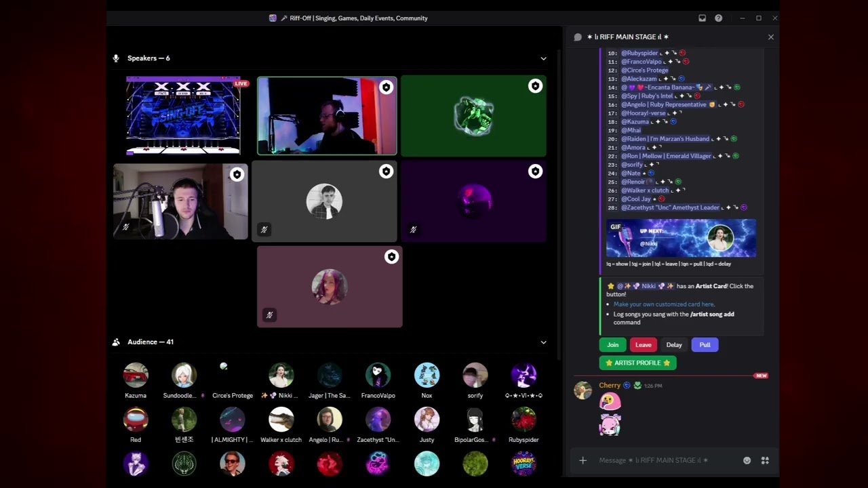The image size is (868, 488).
Task: Click the green Join queue button
Action: pos(612,345)
